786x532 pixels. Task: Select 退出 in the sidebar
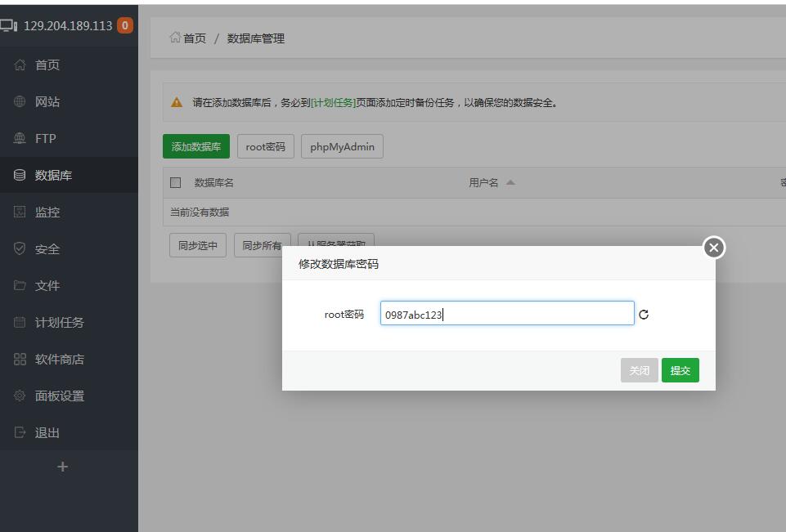point(47,433)
